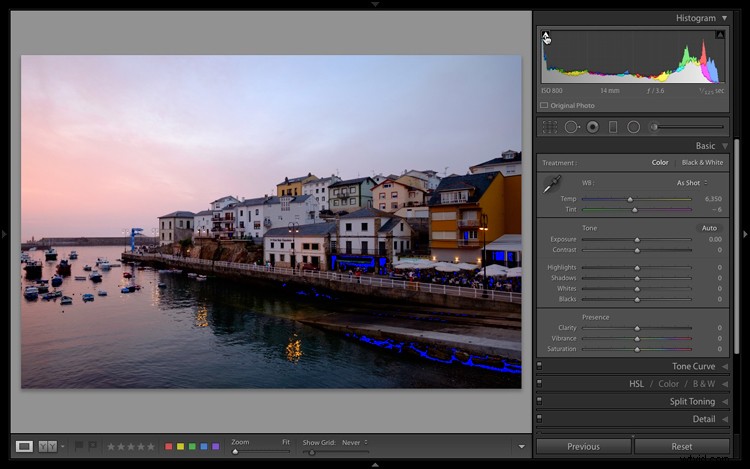This screenshot has width=750, height=469.
Task: Click the Previous button
Action: (x=584, y=447)
